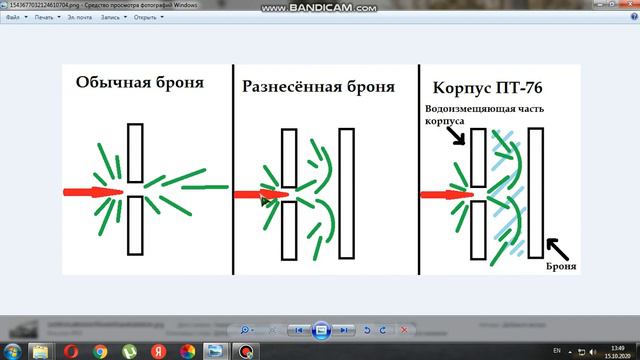Click the Водоизмещающая часть корпуса label
Viewport: 640px width, 360px height.
coord(484,115)
